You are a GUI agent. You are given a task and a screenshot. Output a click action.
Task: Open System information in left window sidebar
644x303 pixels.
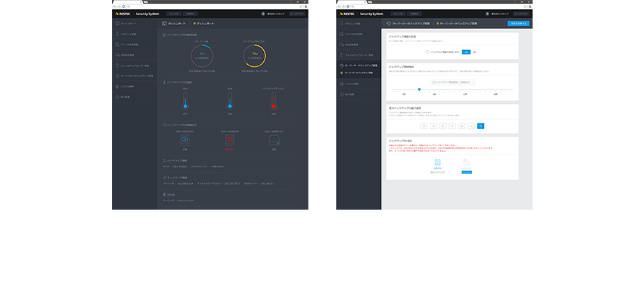(x=134, y=86)
